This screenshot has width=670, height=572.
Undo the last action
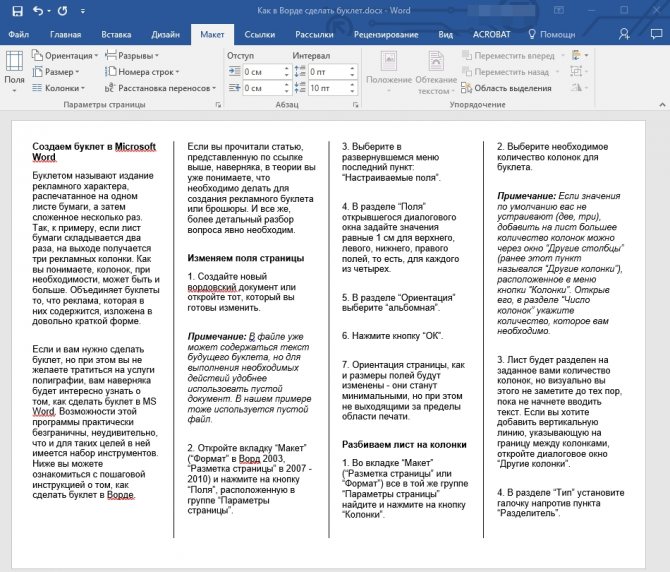click(x=38, y=11)
